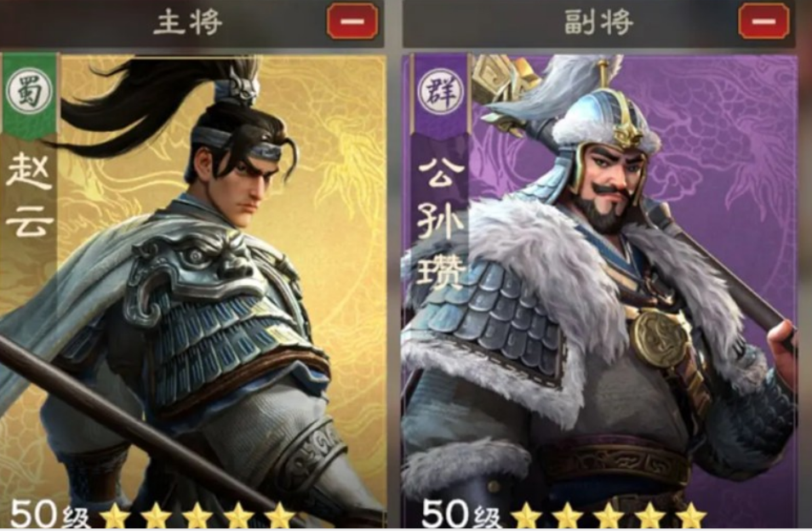Tap 赵云's first star icon
Viewport: 812px width, 531px height.
115,516
